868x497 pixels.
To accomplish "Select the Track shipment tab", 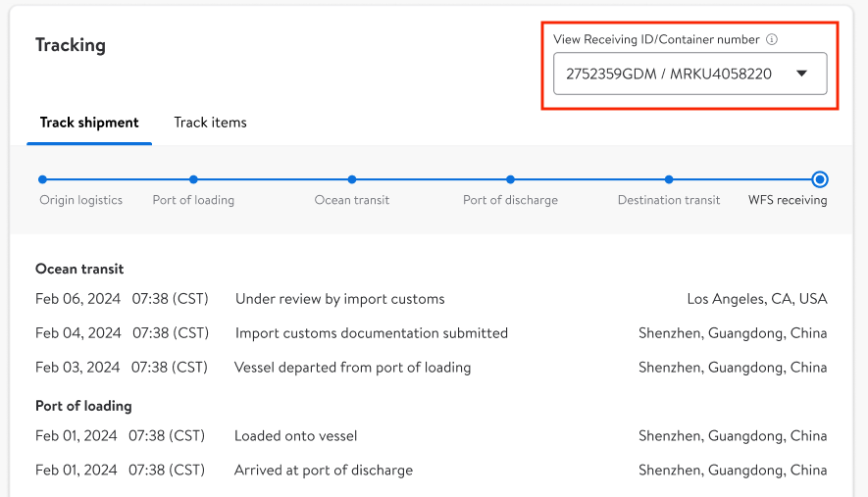I will tap(89, 123).
